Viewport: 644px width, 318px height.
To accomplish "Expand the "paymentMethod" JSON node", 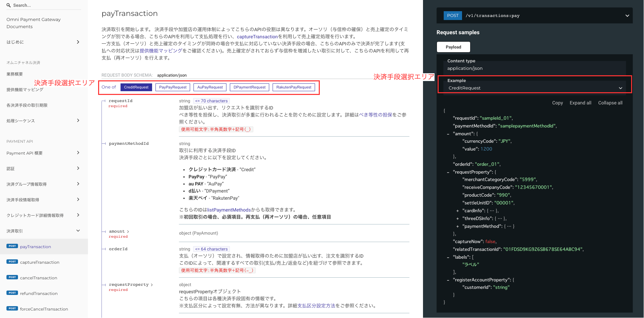I will [458, 226].
